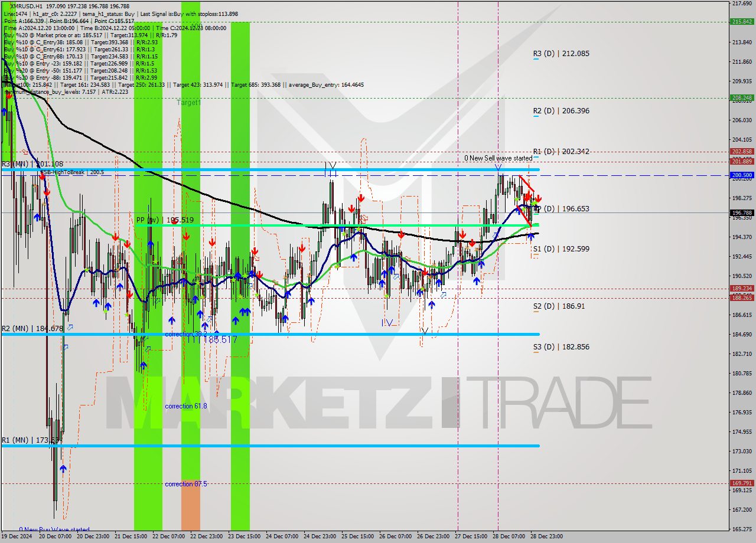This screenshot has height=543, width=756.
Task: Click the red 201.889 price tag on the axis
Action: click(742, 161)
